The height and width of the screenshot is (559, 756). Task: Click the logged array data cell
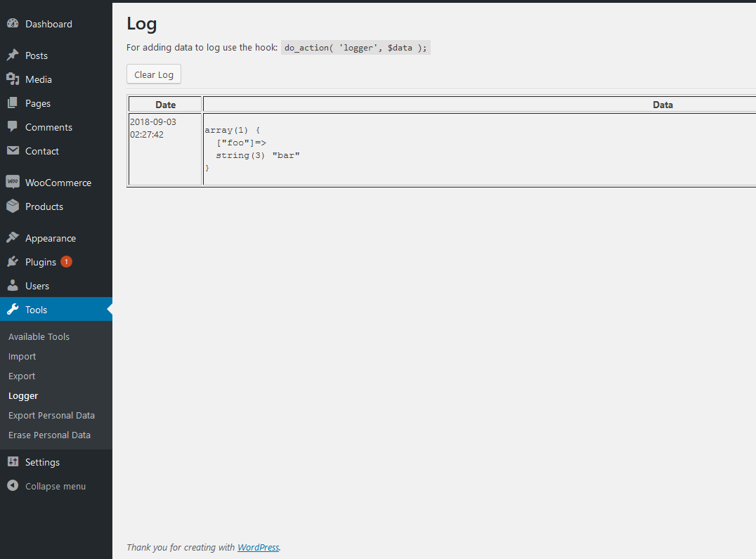479,150
